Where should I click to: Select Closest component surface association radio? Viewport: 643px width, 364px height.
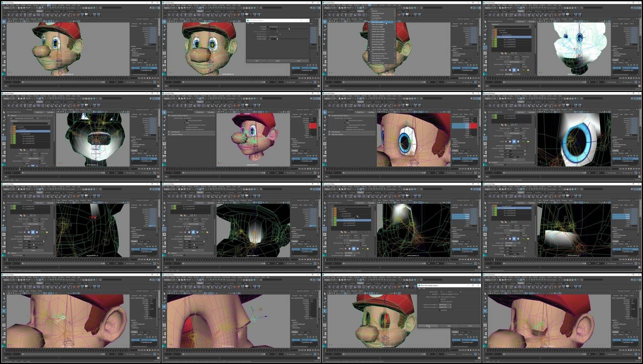[x=439, y=302]
